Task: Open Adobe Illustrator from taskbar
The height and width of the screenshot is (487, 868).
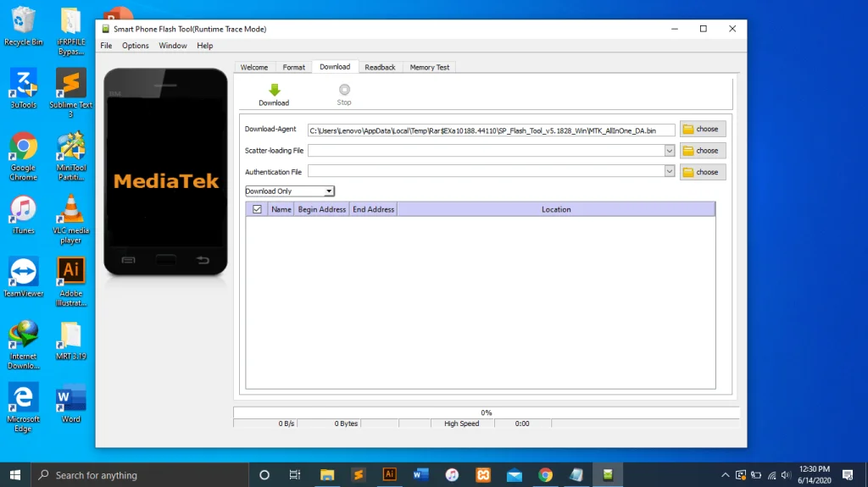Action: point(390,474)
